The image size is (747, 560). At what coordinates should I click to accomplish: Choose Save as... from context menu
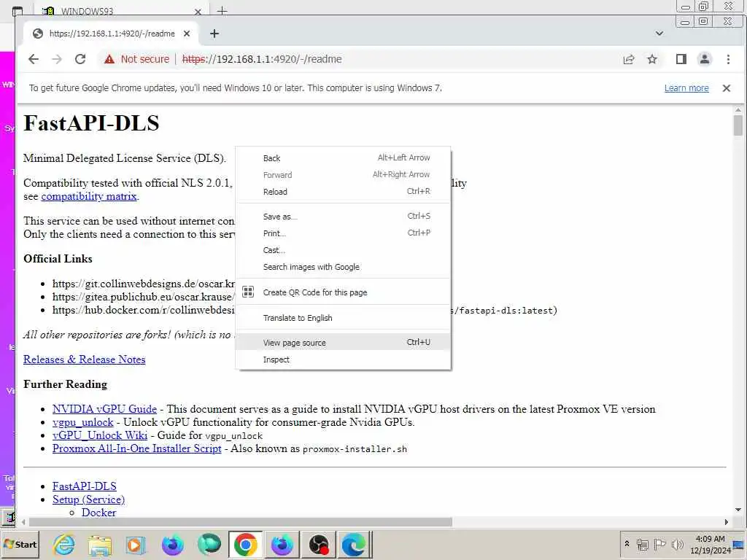344,216
